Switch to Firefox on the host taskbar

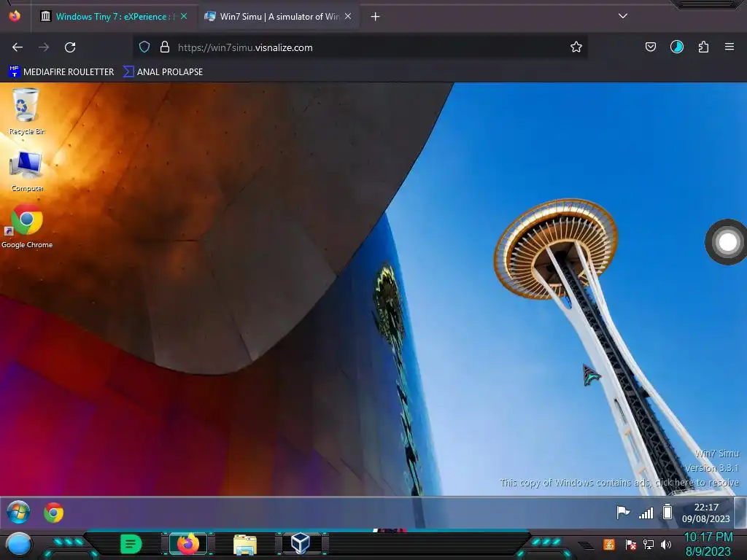(187, 544)
